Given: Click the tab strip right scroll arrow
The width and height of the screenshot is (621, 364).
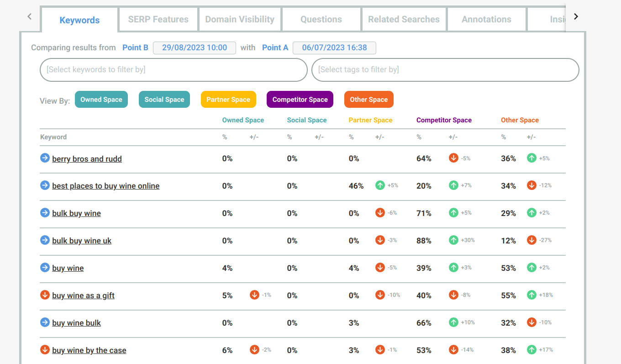Looking at the screenshot, I should 576,17.
